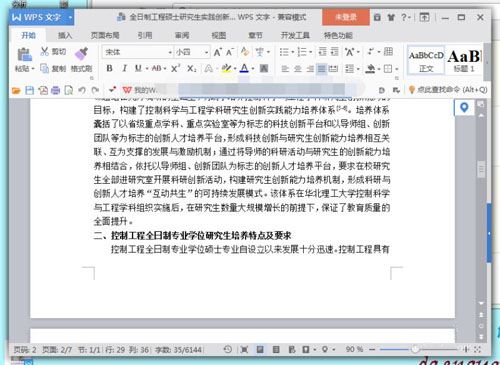The height and width of the screenshot is (365, 500).
Task: Click the Paste icon in the ribbon
Action: (x=24, y=55)
